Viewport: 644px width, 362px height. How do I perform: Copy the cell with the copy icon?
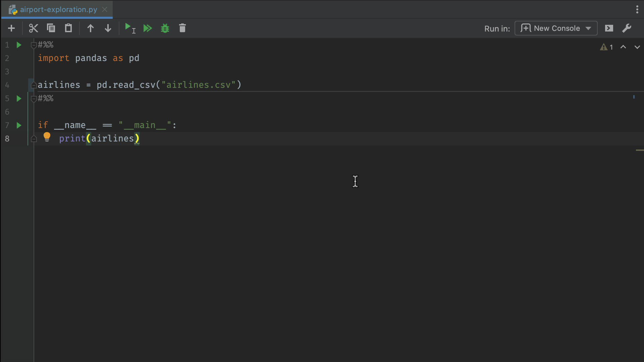[51, 28]
